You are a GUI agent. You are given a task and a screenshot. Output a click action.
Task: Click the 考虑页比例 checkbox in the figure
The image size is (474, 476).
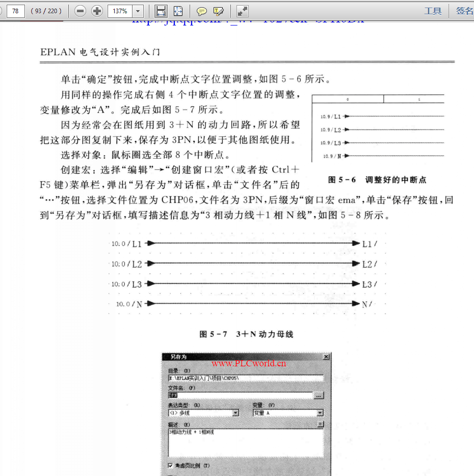[x=170, y=465]
